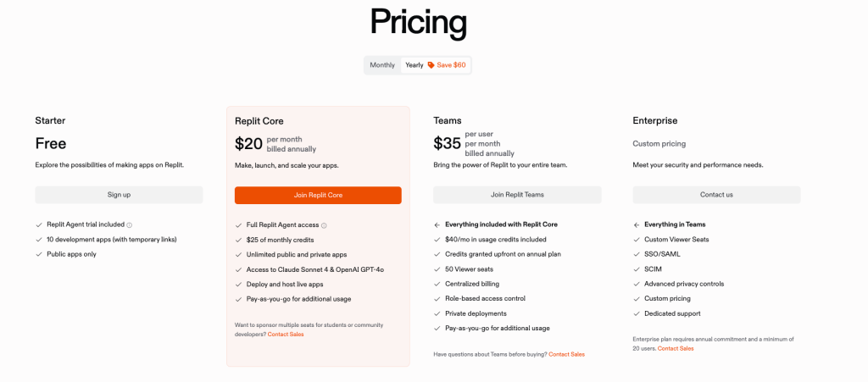Screen dimensions: 868x382
Task: Click the Sign up button for Starter
Action: tap(119, 195)
